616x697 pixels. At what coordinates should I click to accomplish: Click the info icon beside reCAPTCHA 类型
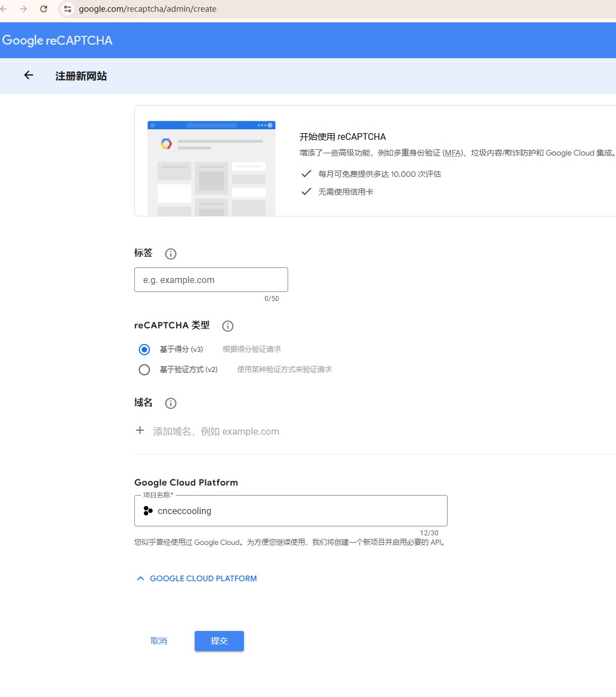click(228, 326)
